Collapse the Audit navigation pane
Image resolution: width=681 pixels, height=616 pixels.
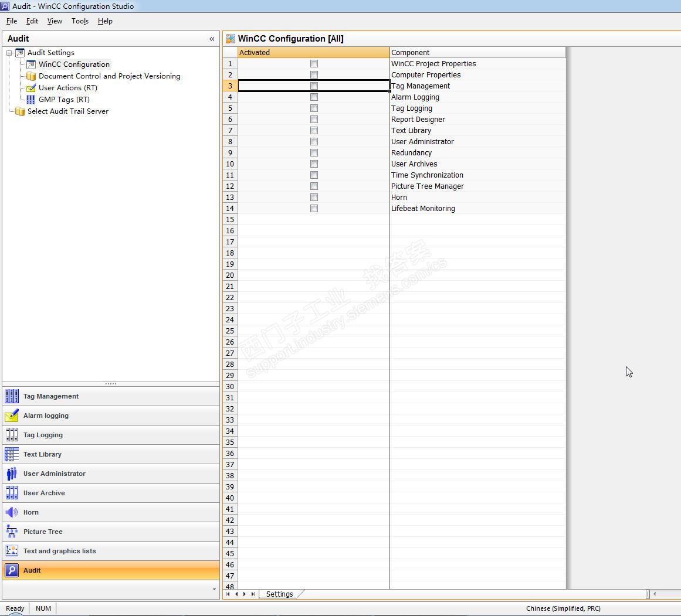212,39
